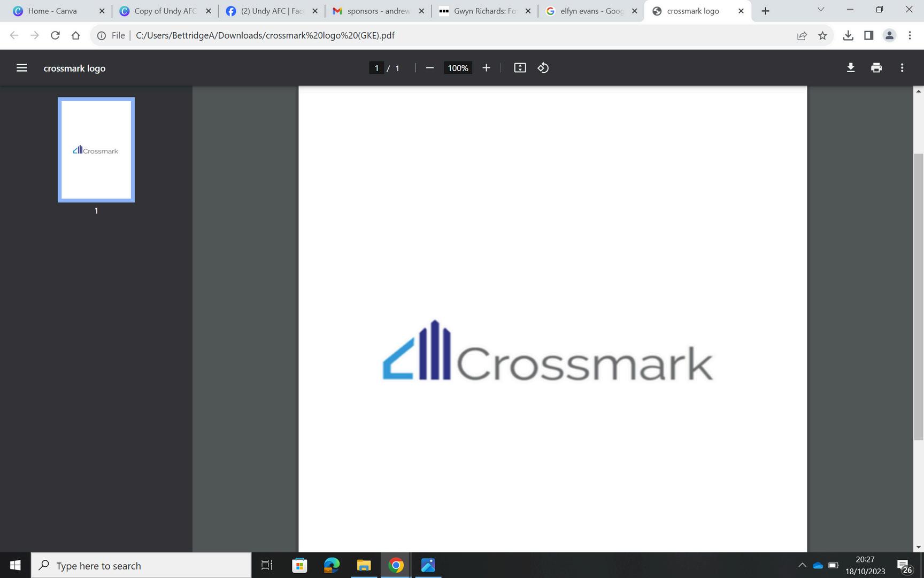Switch to the elfyn evans Google tab
This screenshot has height=578, width=924.
[x=591, y=11]
